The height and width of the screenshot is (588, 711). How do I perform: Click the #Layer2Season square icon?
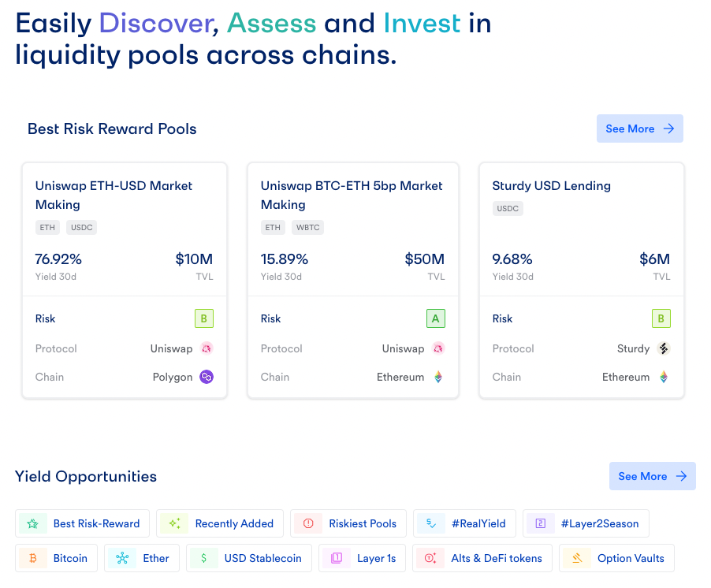tap(541, 523)
